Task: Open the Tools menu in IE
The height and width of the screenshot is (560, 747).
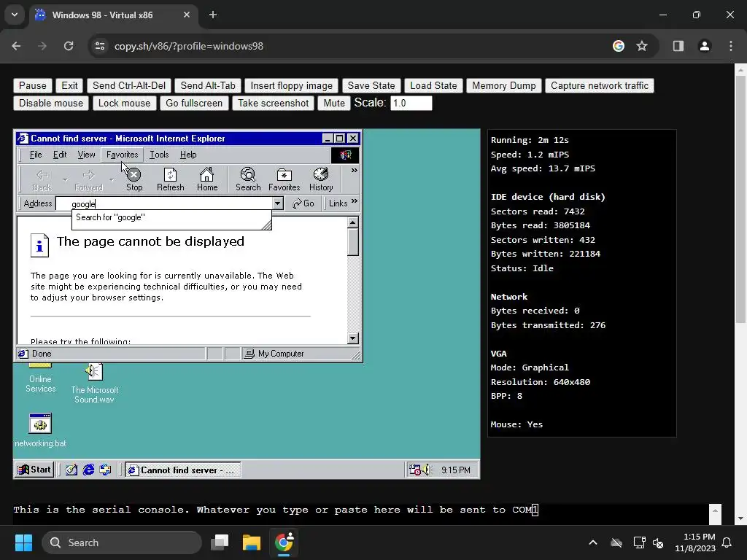Action: click(x=159, y=155)
